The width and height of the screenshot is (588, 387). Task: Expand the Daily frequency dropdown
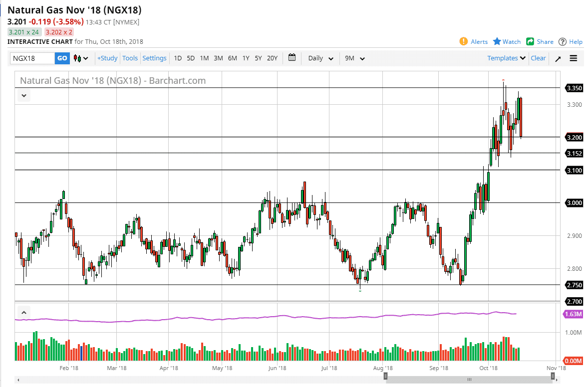coord(320,58)
